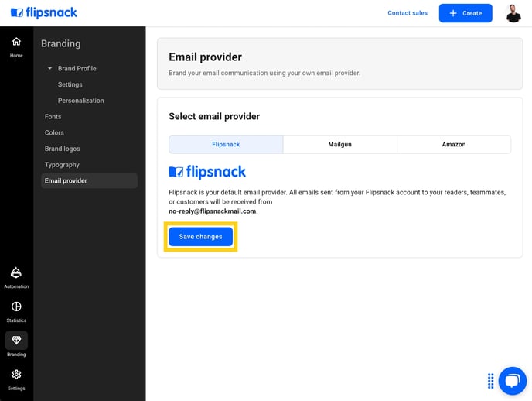This screenshot has width=532, height=401.
Task: Click the Select email provider heading
Action: coord(214,116)
